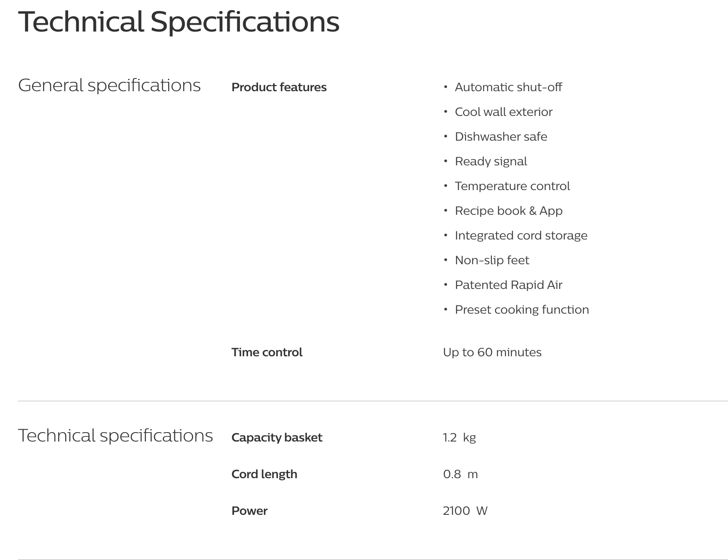The image size is (728, 560).
Task: Select the Recipe book & App item
Action: coord(508,211)
